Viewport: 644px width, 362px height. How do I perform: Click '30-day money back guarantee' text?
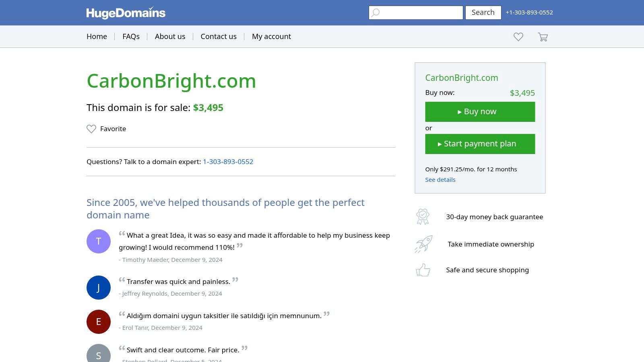coord(494,217)
